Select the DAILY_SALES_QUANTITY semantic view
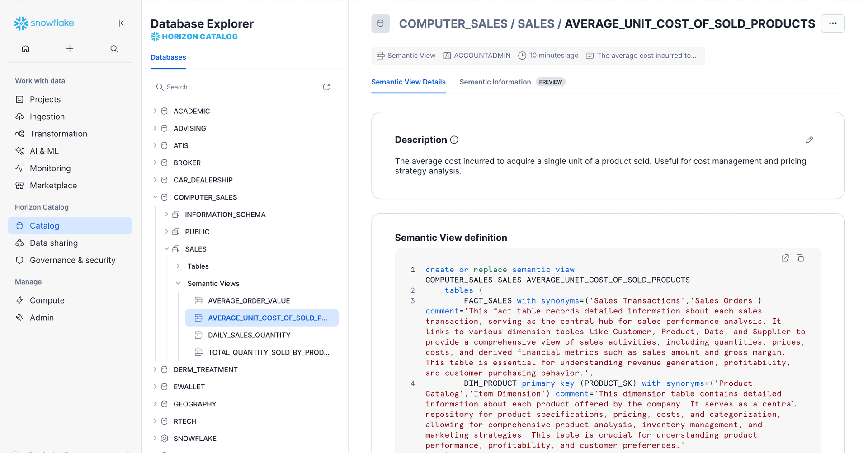 [x=249, y=335]
